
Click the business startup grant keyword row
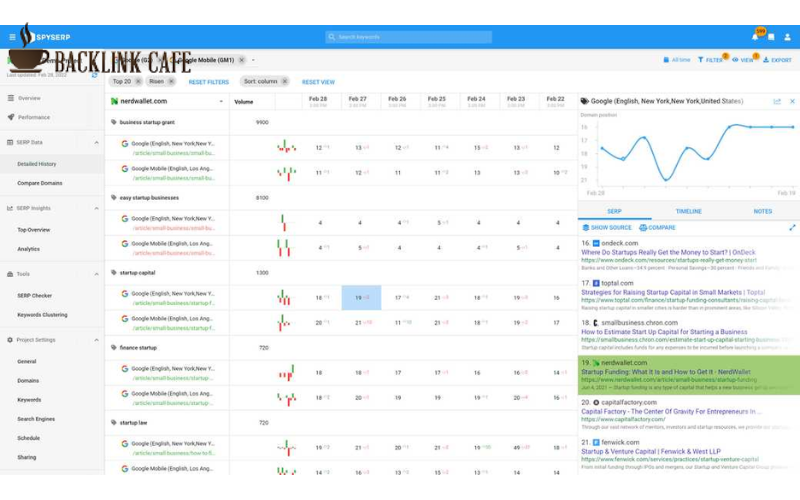pos(147,122)
